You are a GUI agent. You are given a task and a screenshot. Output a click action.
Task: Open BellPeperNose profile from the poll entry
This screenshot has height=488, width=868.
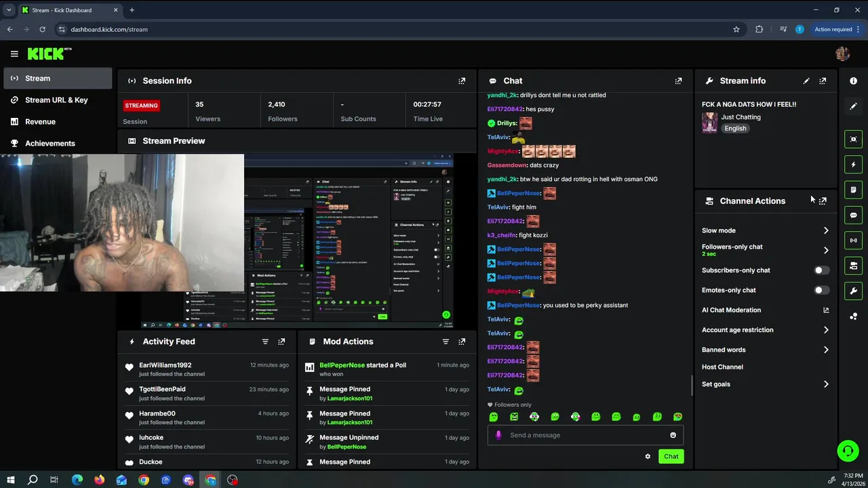click(342, 365)
